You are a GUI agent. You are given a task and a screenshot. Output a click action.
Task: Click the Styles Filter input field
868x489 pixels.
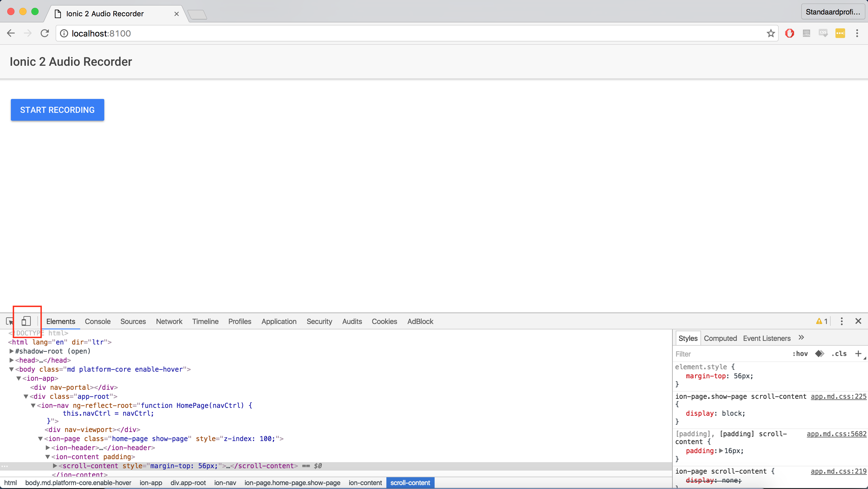point(731,354)
